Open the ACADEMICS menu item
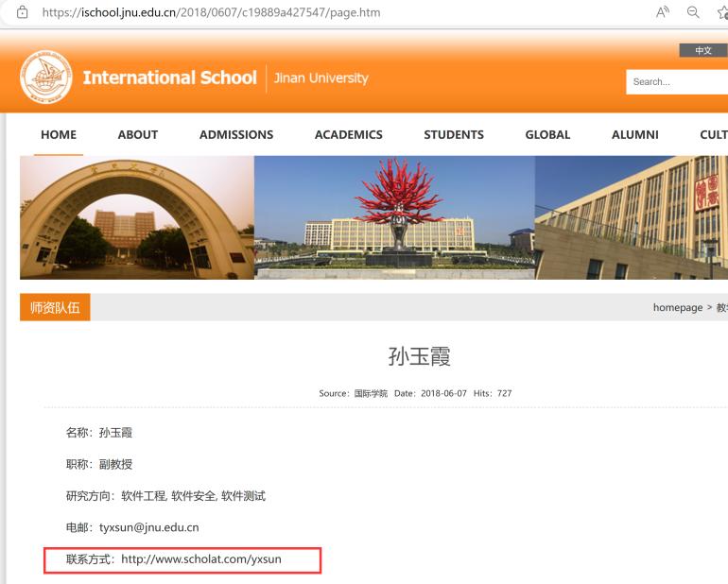728x584 pixels. [348, 135]
